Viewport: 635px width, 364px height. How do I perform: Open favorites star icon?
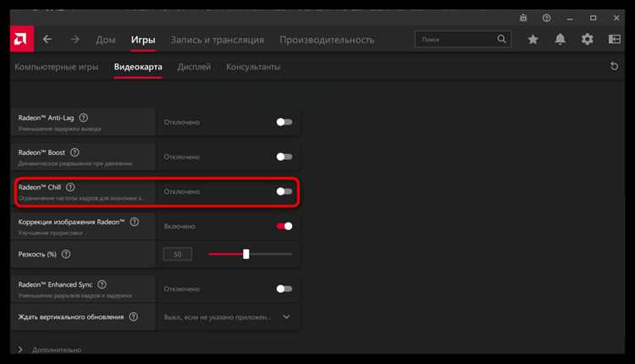coord(533,39)
